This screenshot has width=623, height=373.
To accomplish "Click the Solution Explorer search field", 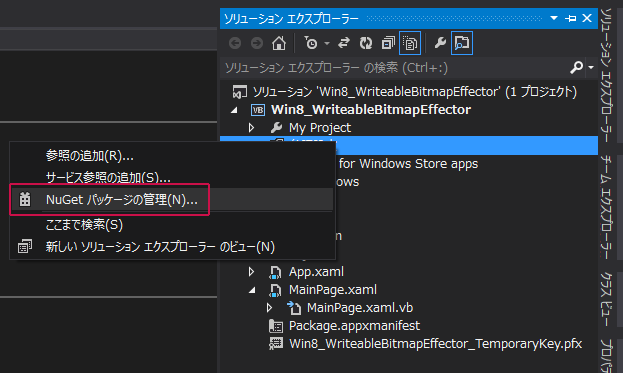I will coord(395,68).
